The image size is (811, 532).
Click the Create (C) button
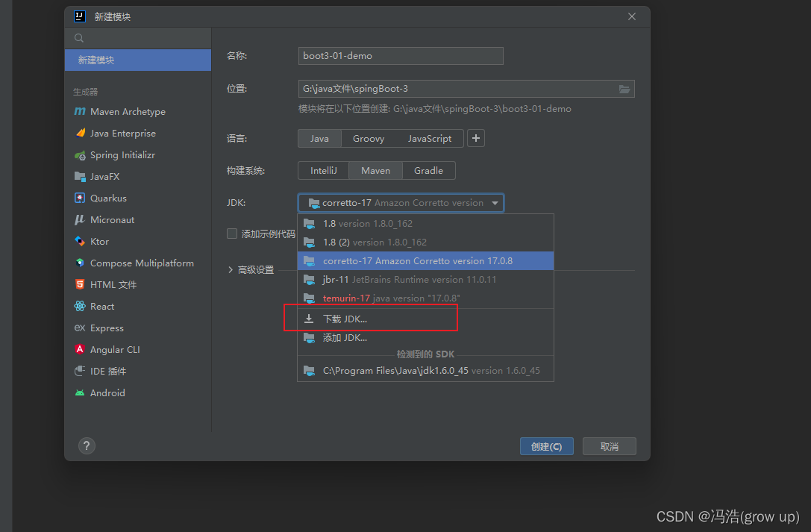(x=547, y=446)
